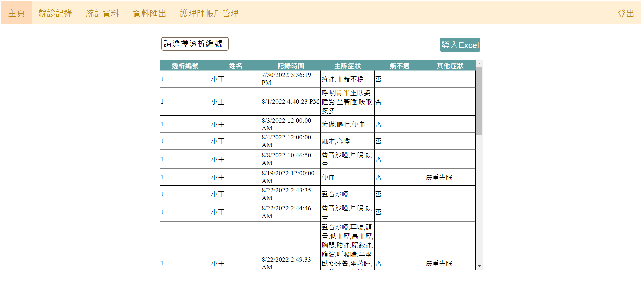Click the 疲憊,嘔吐,便血 symptom cell
644x297 pixels.
347,124
